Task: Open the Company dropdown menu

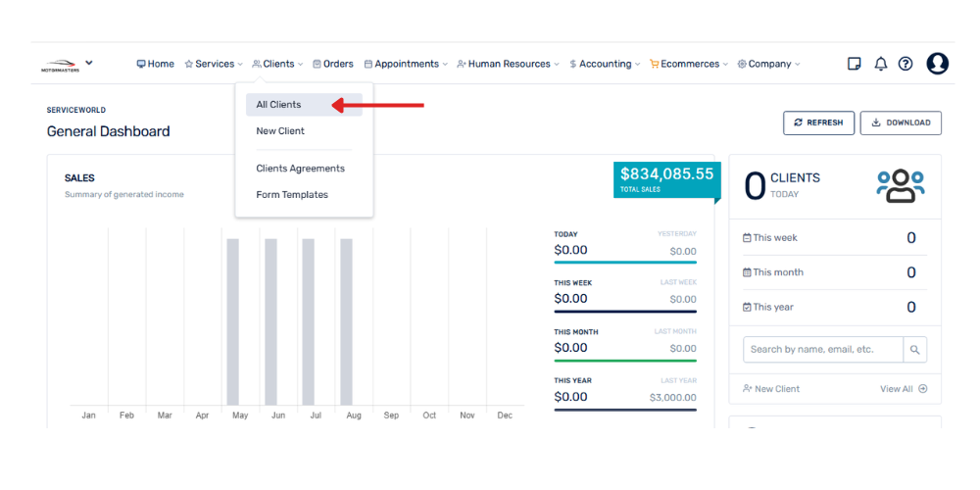Action: click(x=768, y=64)
